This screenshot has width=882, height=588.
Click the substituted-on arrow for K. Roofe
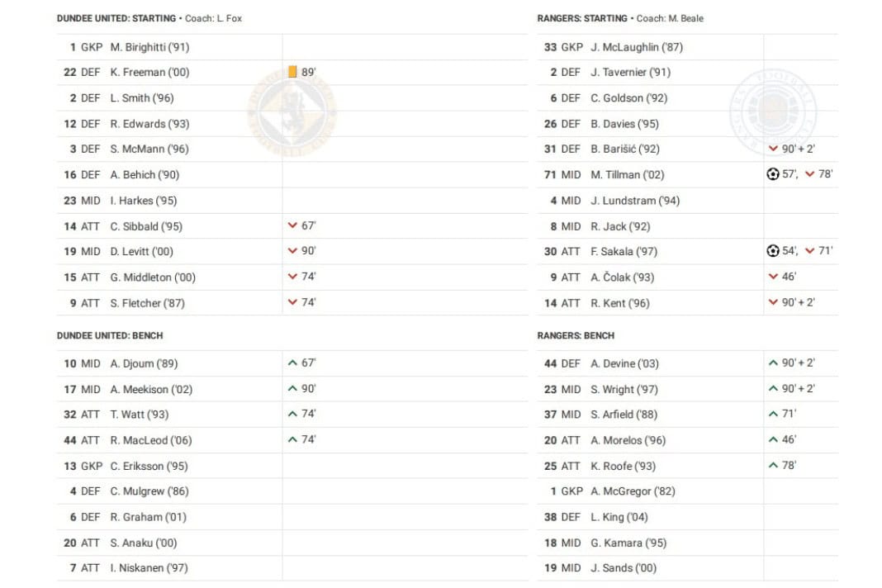[x=773, y=465]
